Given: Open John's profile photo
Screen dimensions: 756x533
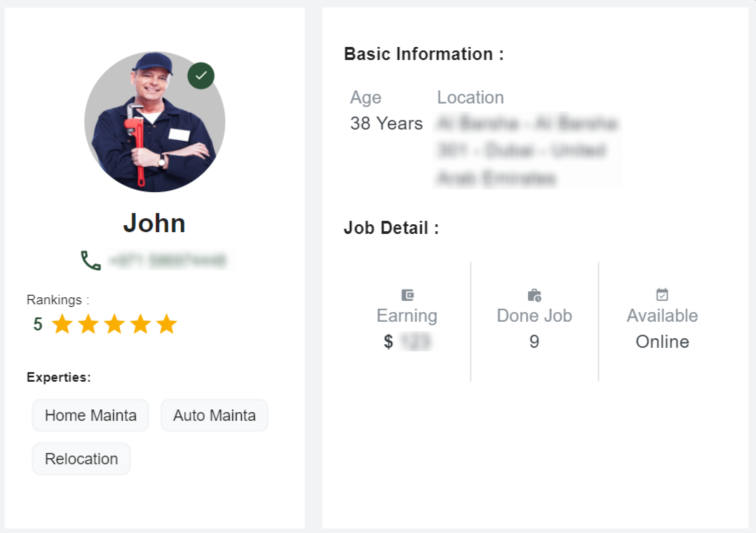Looking at the screenshot, I should [155, 122].
